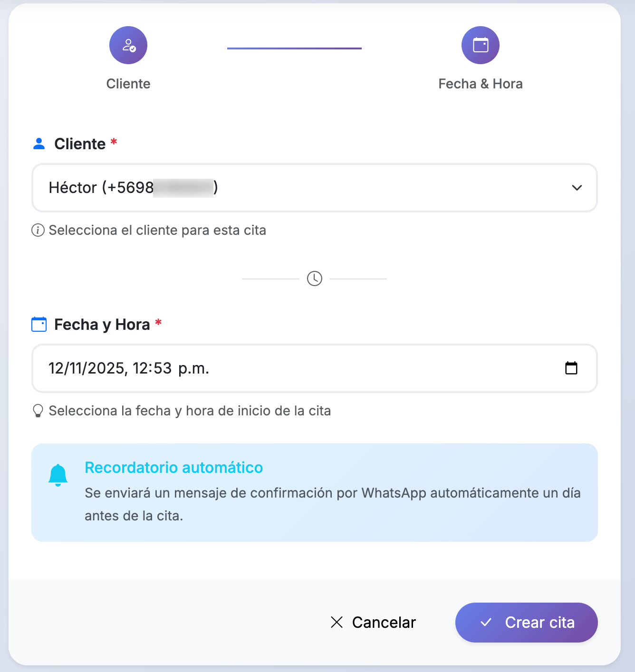Click the X icon on Cancelar
This screenshot has width=635, height=672.
[x=337, y=623]
